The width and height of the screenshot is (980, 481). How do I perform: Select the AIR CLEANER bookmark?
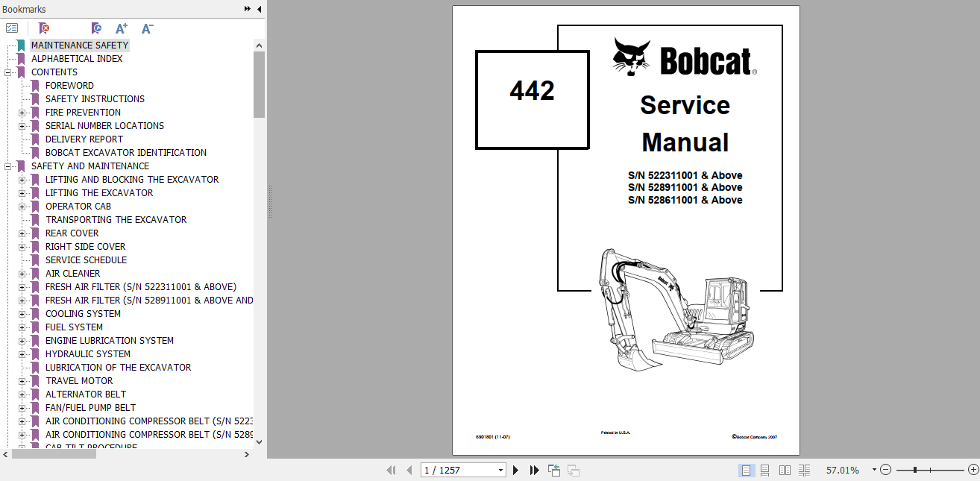(72, 274)
